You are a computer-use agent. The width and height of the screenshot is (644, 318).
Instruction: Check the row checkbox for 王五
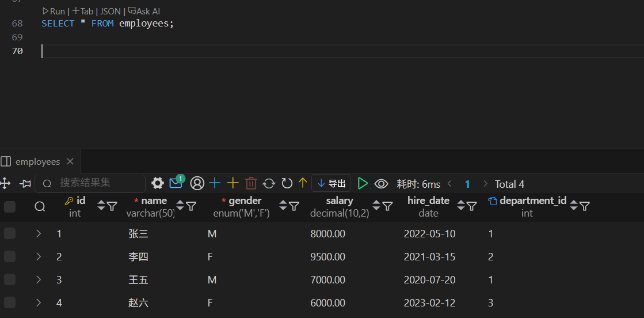point(9,280)
